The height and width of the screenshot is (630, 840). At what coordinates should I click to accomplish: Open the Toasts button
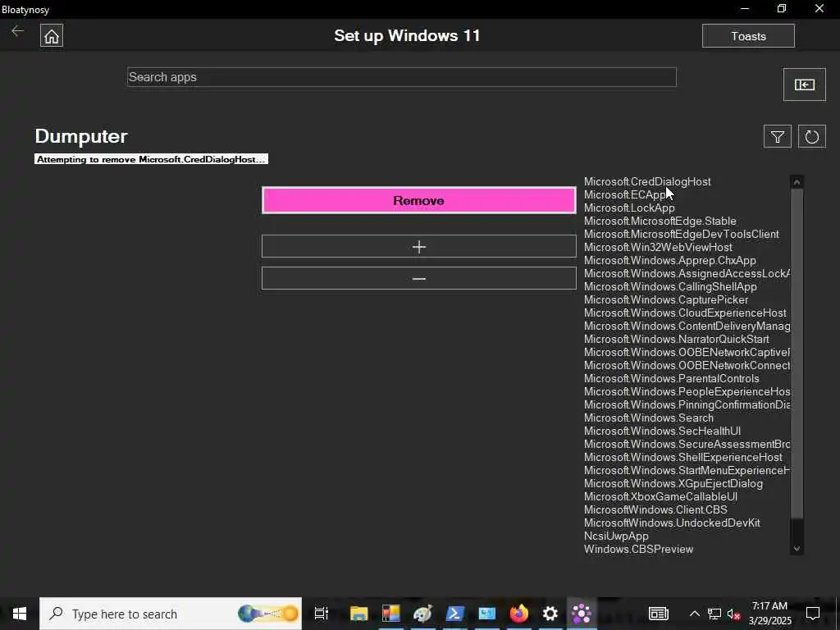(x=748, y=36)
